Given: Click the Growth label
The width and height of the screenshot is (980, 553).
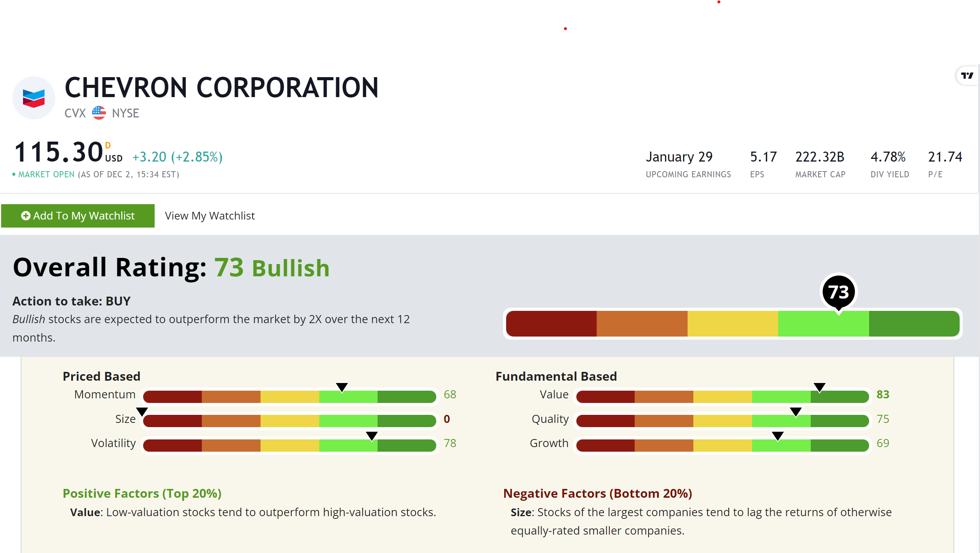Looking at the screenshot, I should click(x=549, y=443).
